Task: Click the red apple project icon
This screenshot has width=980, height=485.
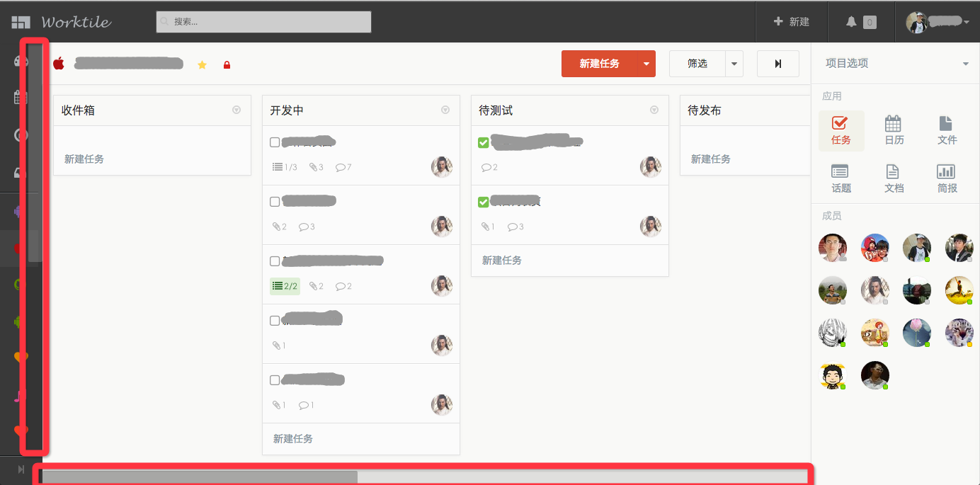Action: click(x=59, y=64)
